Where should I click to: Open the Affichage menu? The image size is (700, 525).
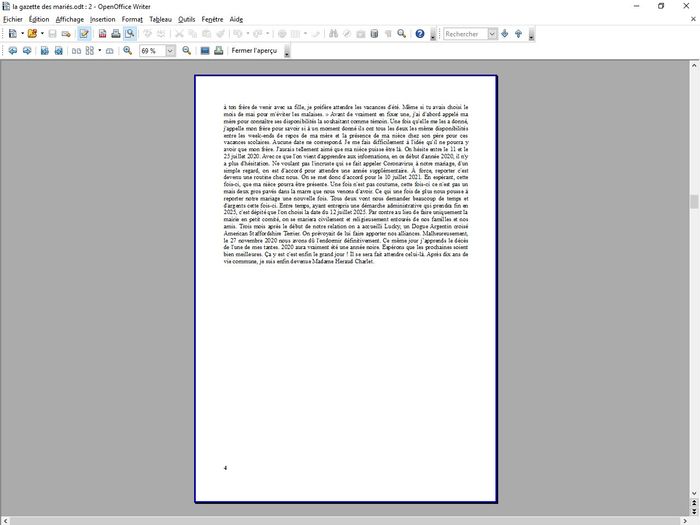coord(70,19)
